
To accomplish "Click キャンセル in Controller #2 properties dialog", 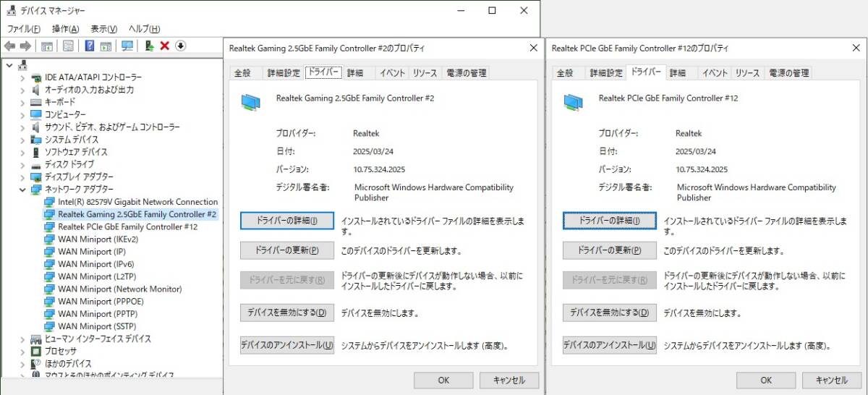I will [x=509, y=380].
